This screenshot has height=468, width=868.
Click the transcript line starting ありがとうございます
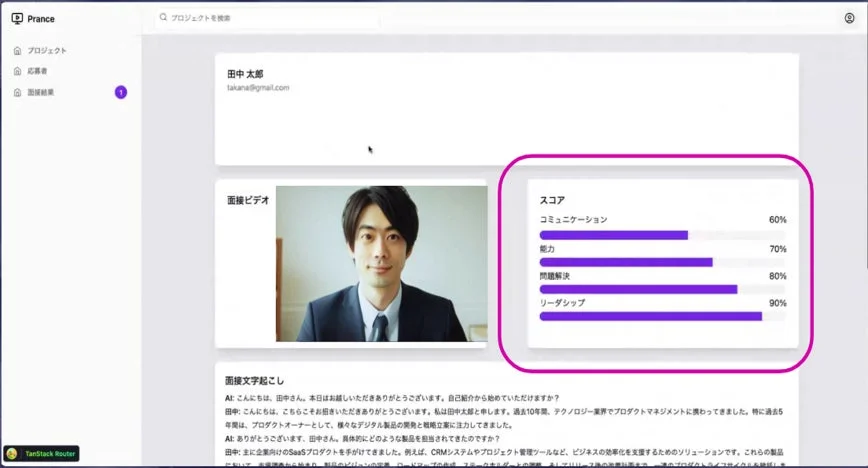click(x=363, y=439)
